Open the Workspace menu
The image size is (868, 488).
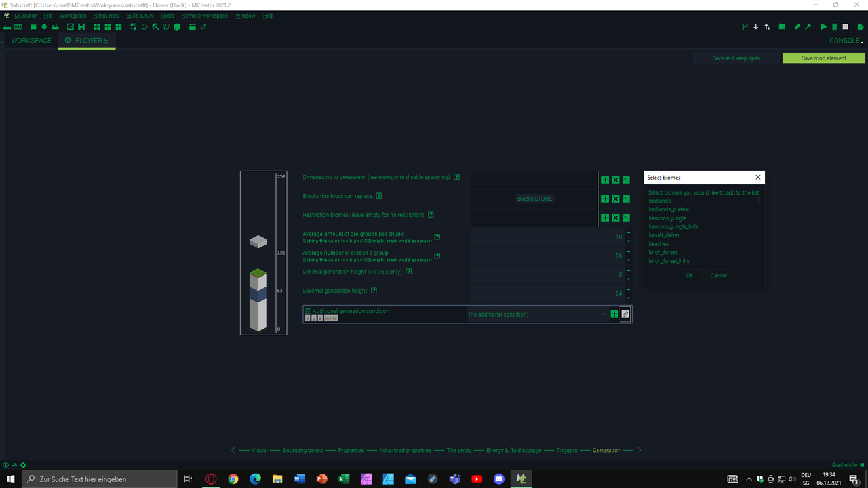73,16
